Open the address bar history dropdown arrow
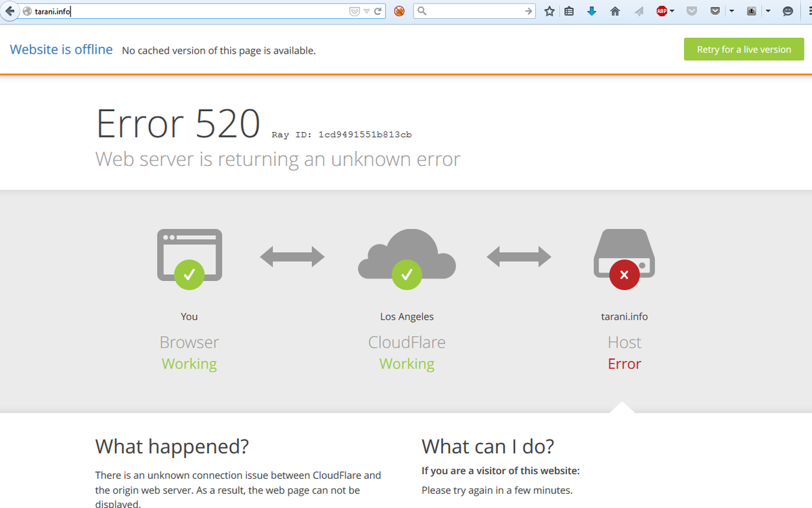812x508 pixels. coord(366,11)
